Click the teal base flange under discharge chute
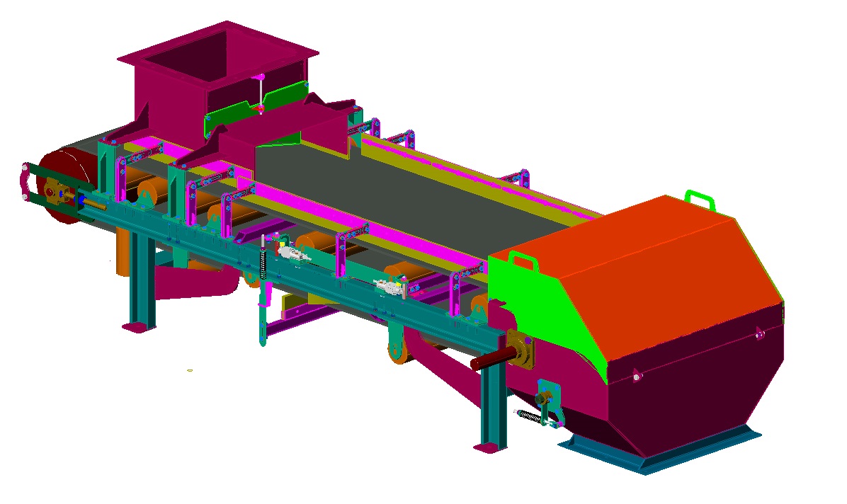The height and width of the screenshot is (504, 847). [x=659, y=453]
